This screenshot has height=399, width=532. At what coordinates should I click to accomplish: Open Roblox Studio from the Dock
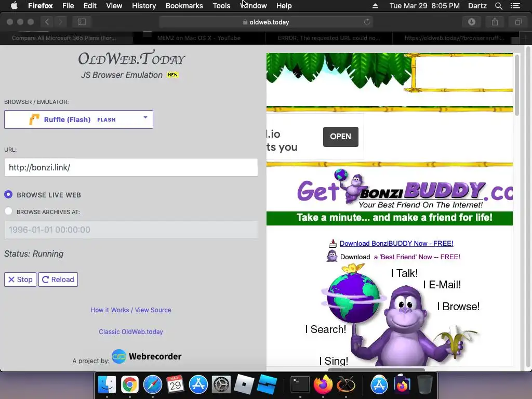[x=267, y=385]
